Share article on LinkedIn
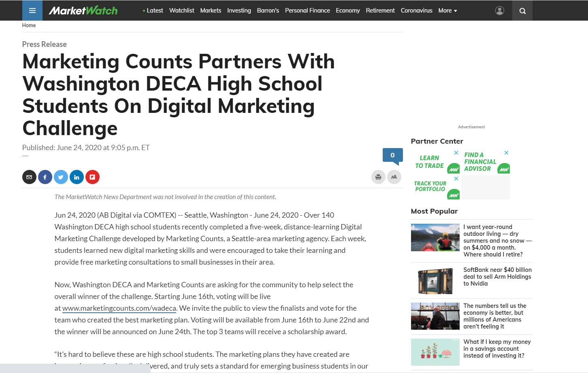Viewport: 588px width, 373px height. point(77,177)
